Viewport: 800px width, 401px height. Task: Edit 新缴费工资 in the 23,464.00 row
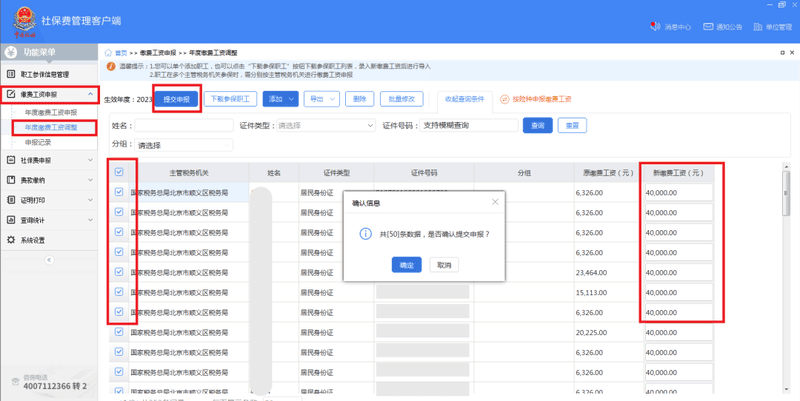[x=679, y=272]
